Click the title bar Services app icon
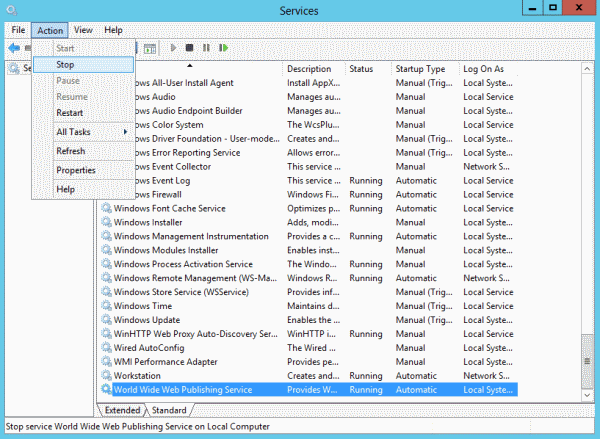The height and width of the screenshot is (439, 600). coord(12,10)
